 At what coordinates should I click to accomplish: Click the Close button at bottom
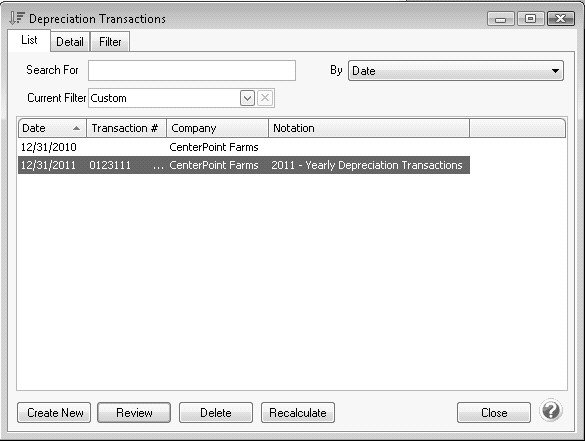pyautogui.click(x=494, y=413)
